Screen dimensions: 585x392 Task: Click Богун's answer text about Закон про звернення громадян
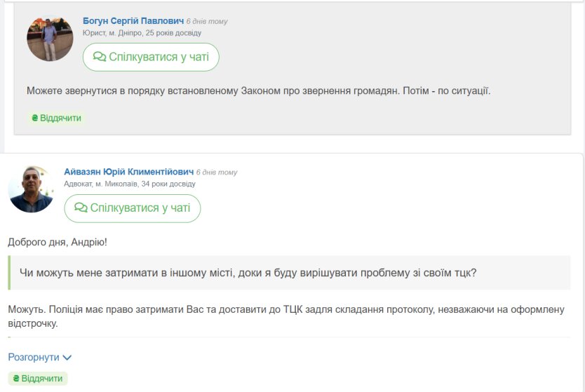[x=259, y=90]
